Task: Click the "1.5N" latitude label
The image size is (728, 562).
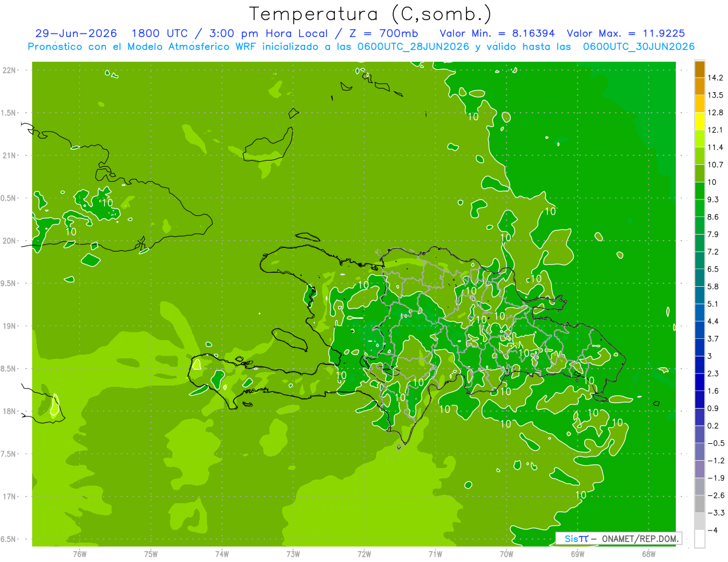Action: [9, 113]
